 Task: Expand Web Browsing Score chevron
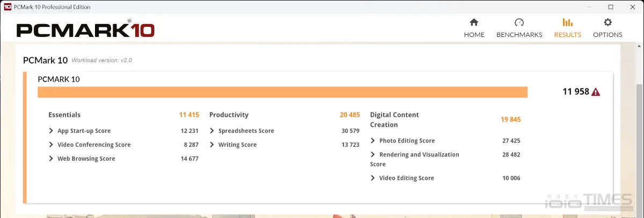point(51,159)
